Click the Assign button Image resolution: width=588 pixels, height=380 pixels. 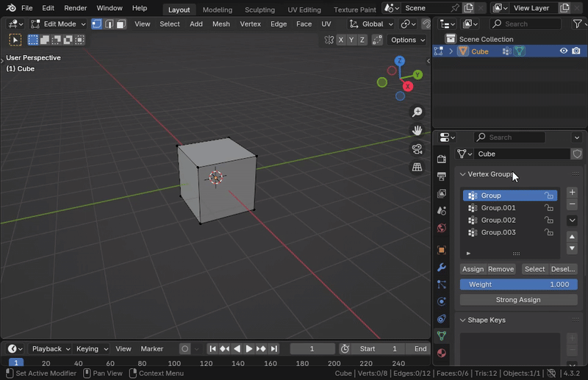473,269
